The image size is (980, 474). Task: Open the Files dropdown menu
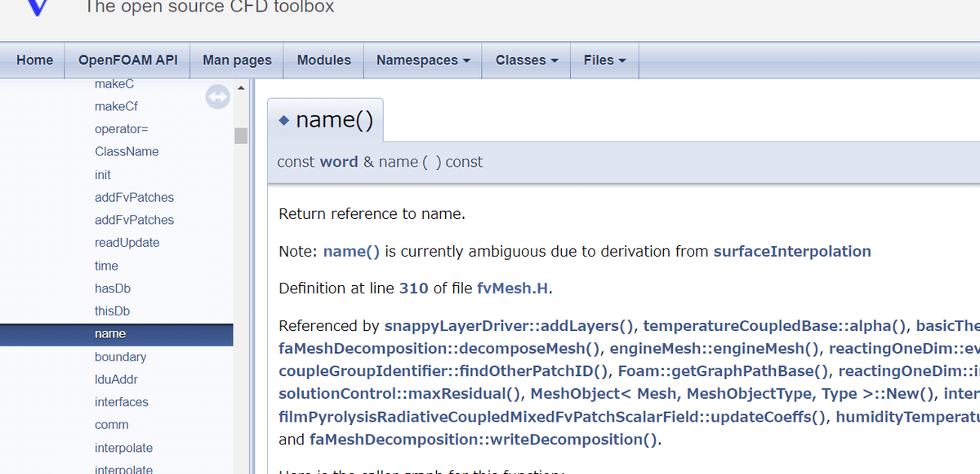click(x=604, y=60)
